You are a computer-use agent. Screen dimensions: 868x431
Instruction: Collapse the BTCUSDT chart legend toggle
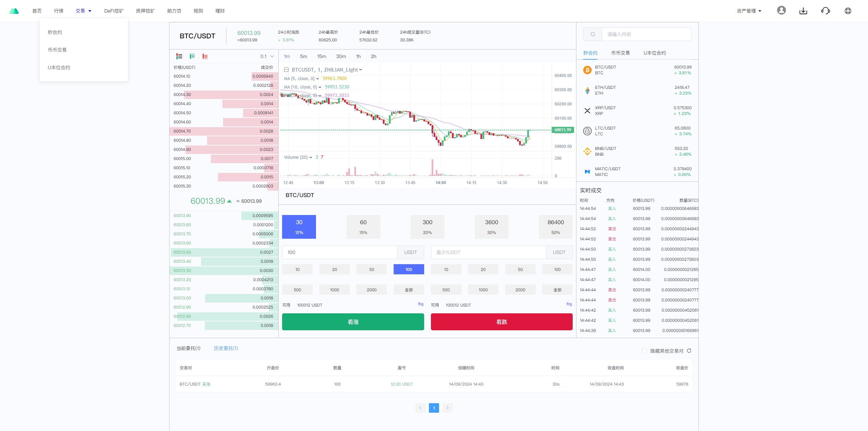pyautogui.click(x=286, y=70)
